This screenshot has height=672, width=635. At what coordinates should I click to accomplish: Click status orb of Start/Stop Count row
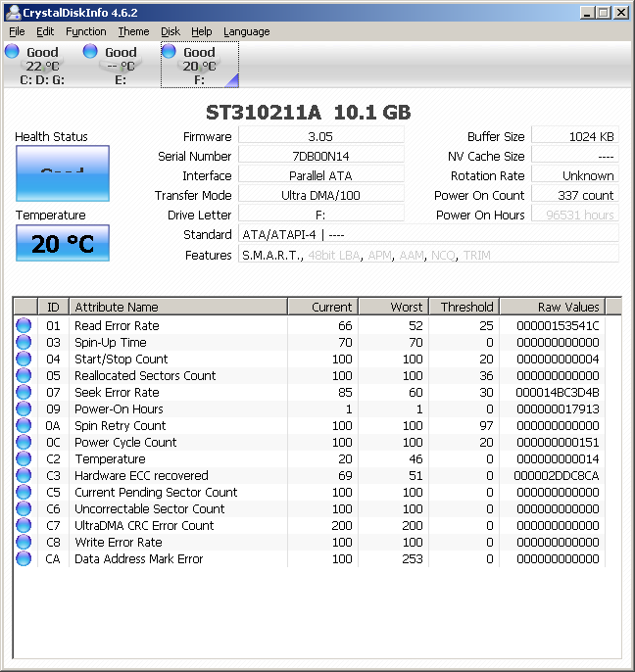(24, 360)
